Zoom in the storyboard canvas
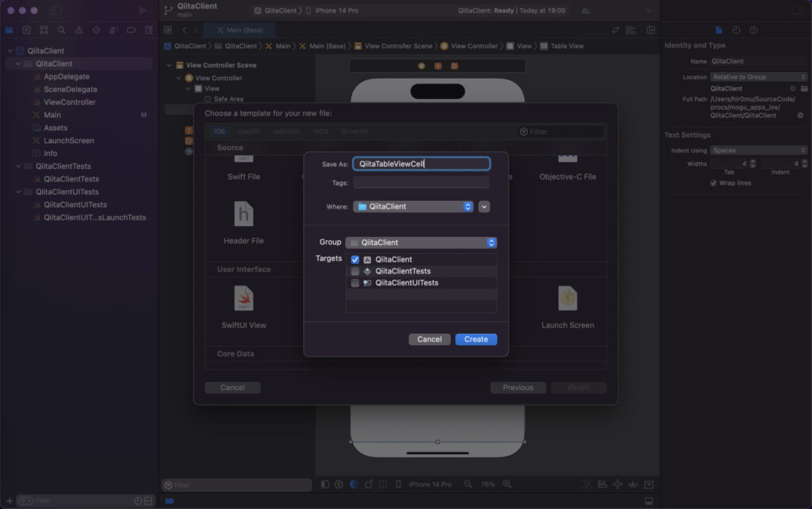This screenshot has width=812, height=509. 507,484
